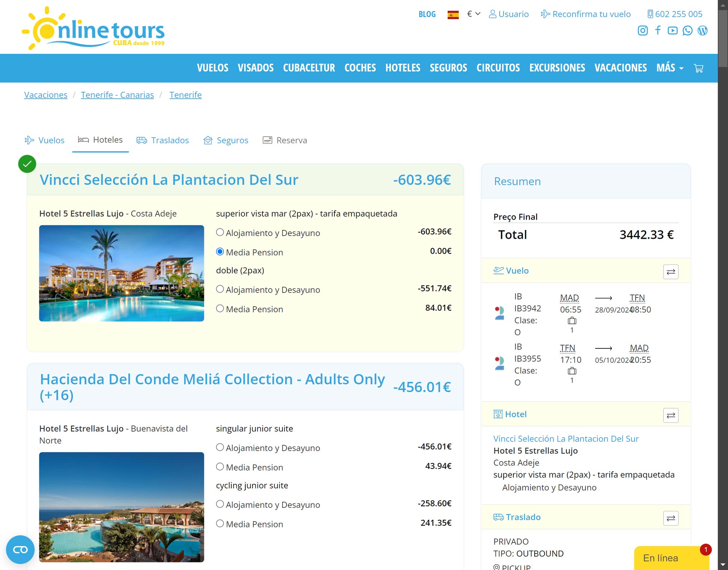Open EXCURSIONES in the main navigation
This screenshot has height=570, width=728.
point(557,68)
